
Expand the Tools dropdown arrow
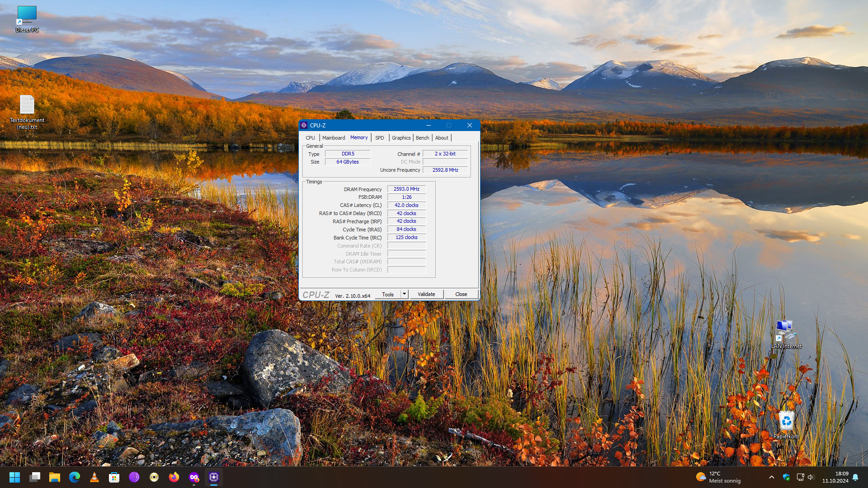pos(404,294)
